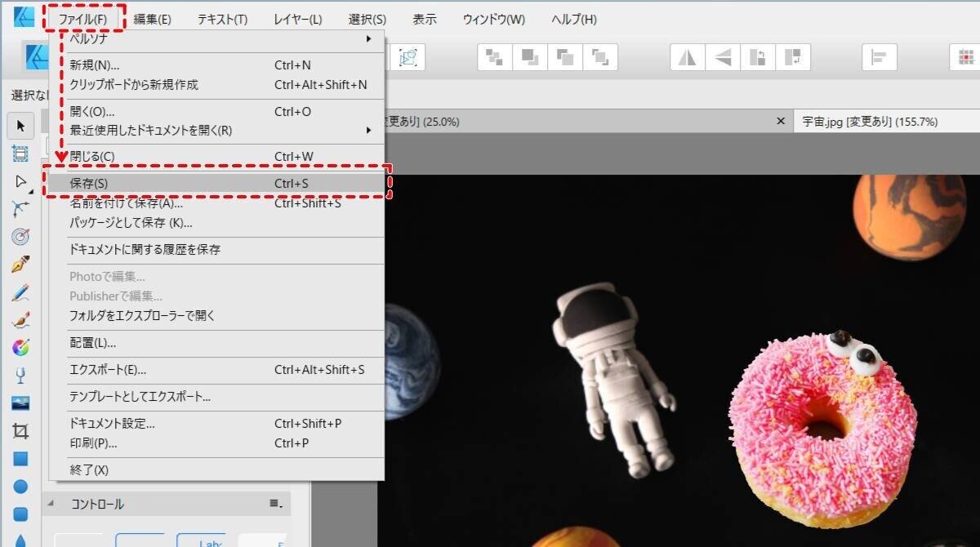980x547 pixels.
Task: Select the Move tool arrow
Action: pyautogui.click(x=20, y=126)
